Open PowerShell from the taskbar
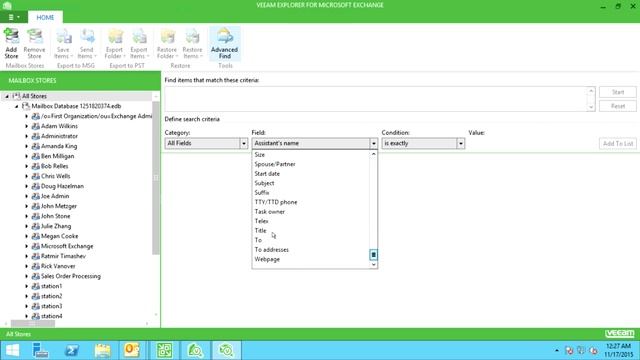The image size is (640, 360). 71,350
